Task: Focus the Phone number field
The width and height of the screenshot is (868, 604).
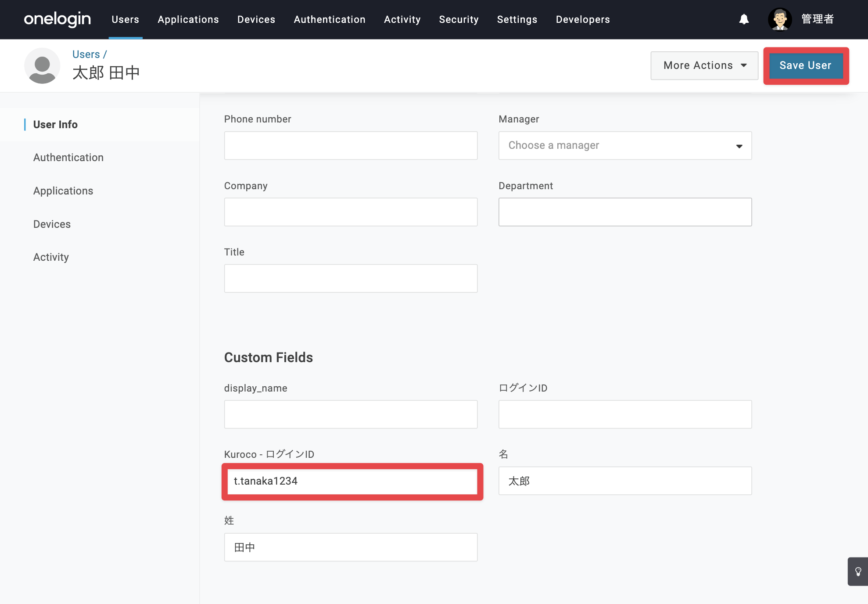Action: (351, 146)
